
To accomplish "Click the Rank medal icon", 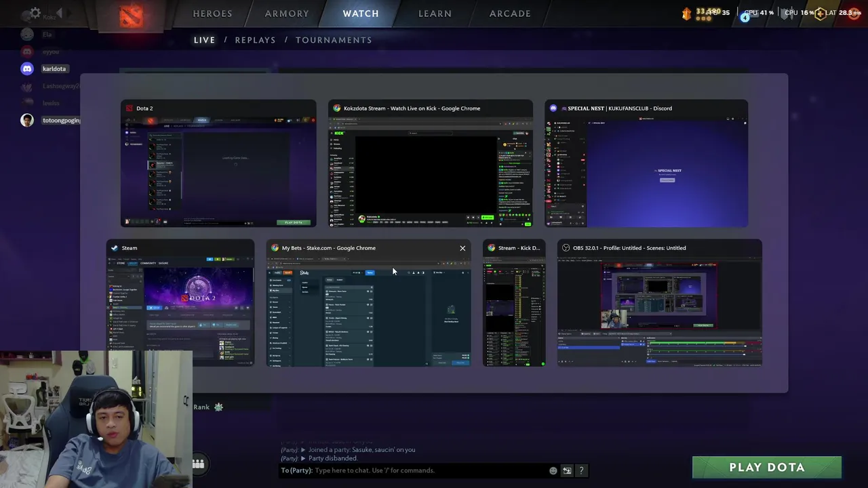I will pyautogui.click(x=218, y=407).
